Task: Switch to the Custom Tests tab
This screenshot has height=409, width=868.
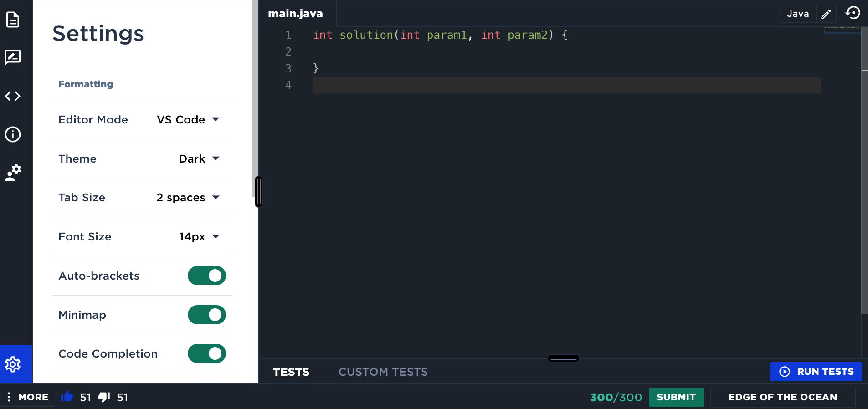Action: (x=383, y=372)
